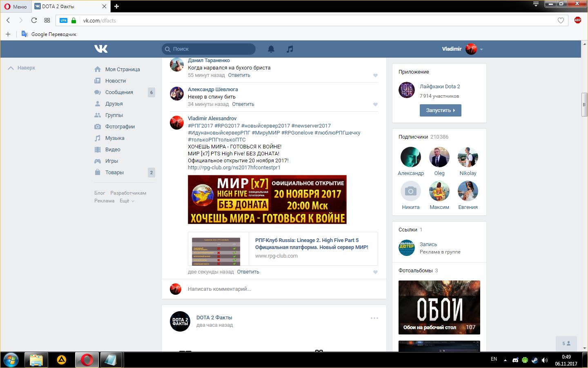Like Vladimir Alexsandrov's comment heart
Viewport: 588px width, 368px height.
click(x=375, y=272)
